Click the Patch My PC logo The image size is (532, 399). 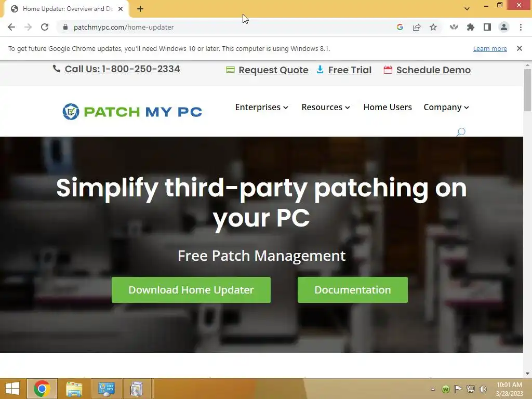coord(132,112)
